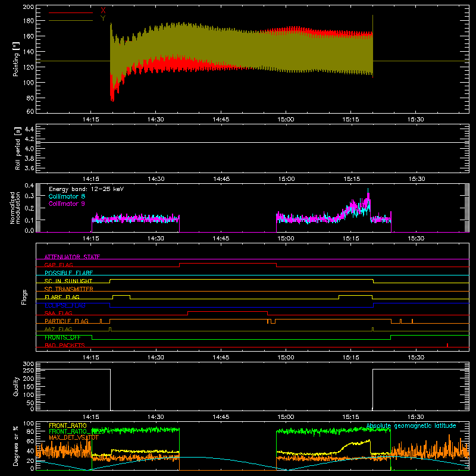476x476 pixels.
Task: Click the SC_IN_SUNLIGHT flag label
Action: (x=68, y=281)
